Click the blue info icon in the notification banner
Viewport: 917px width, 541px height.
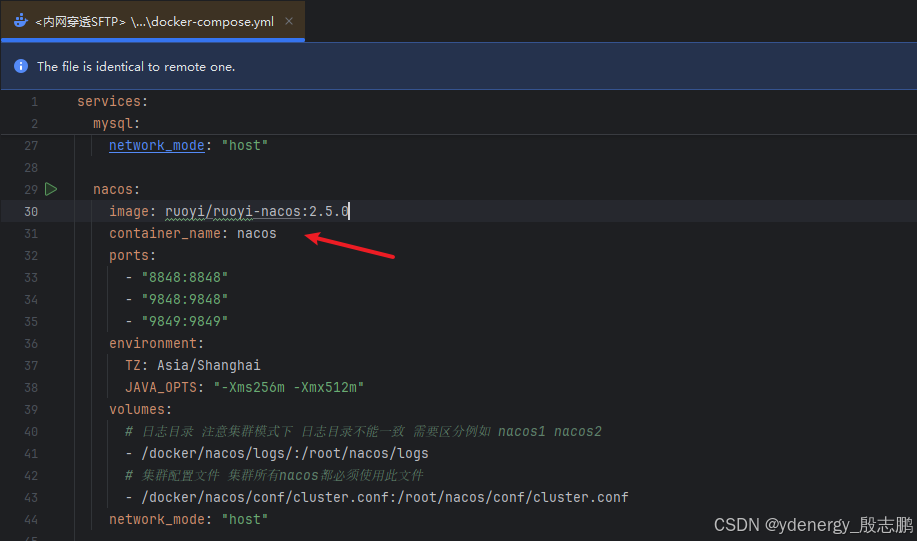click(20, 66)
